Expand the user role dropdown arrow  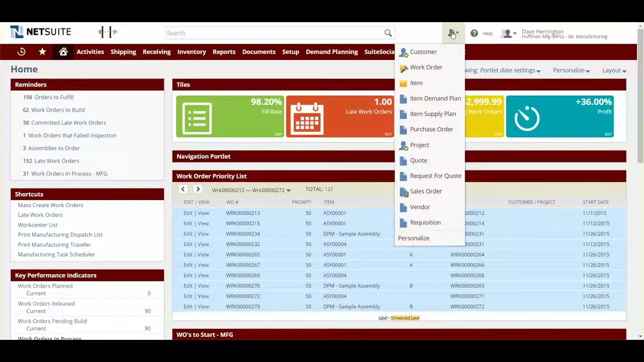click(515, 34)
